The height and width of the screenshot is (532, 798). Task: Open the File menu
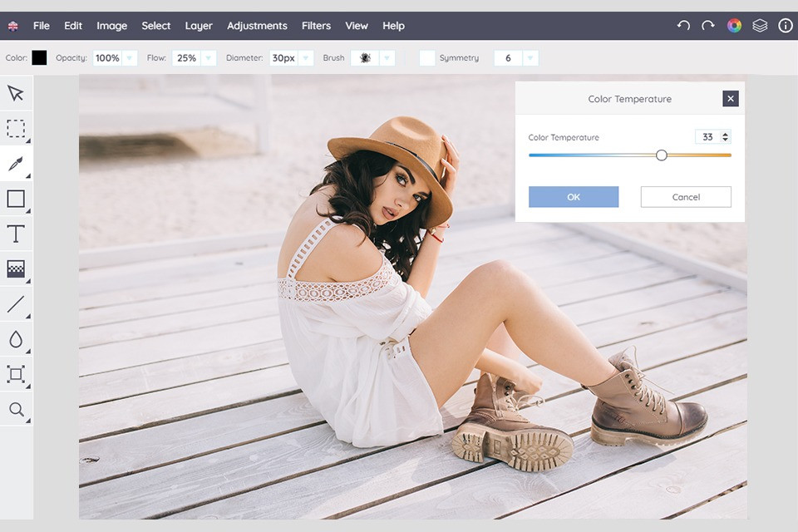(x=42, y=26)
